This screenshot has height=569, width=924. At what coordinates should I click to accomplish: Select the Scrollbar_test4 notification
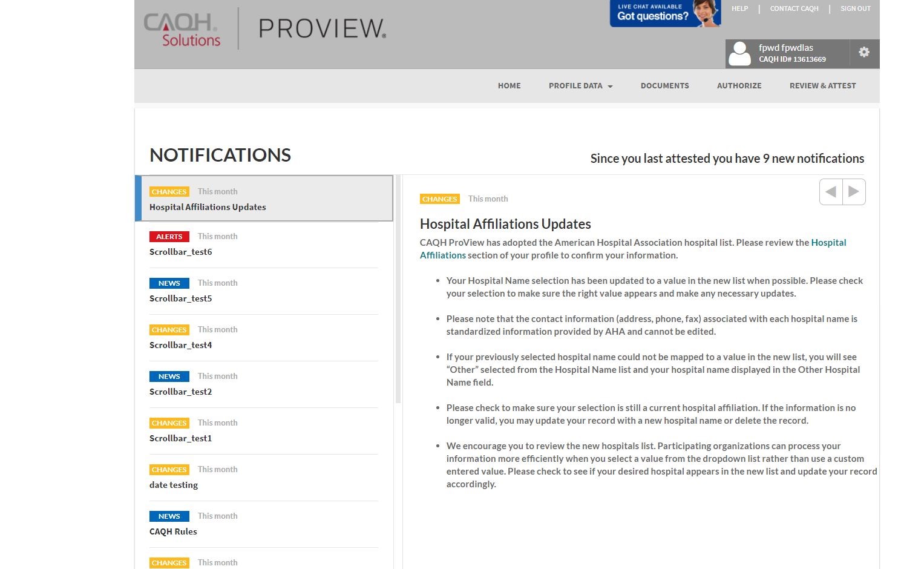(x=264, y=338)
